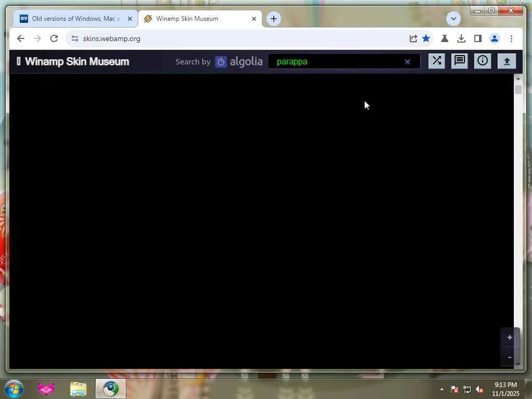The image size is (532, 399).
Task: Switch to the Old versions of Windows tab
Action: [75, 19]
